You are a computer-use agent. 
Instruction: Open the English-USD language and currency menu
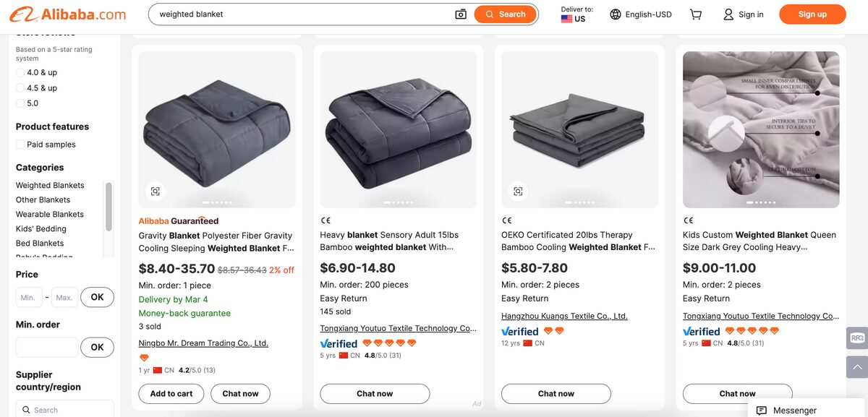coord(640,14)
